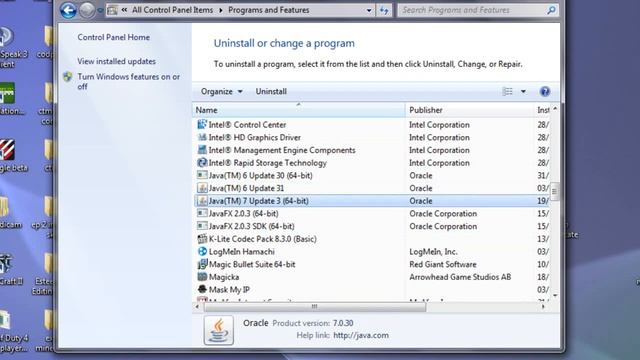640x360 pixels.
Task: Click the horizontal scrollbar thumb
Action: click(x=314, y=307)
